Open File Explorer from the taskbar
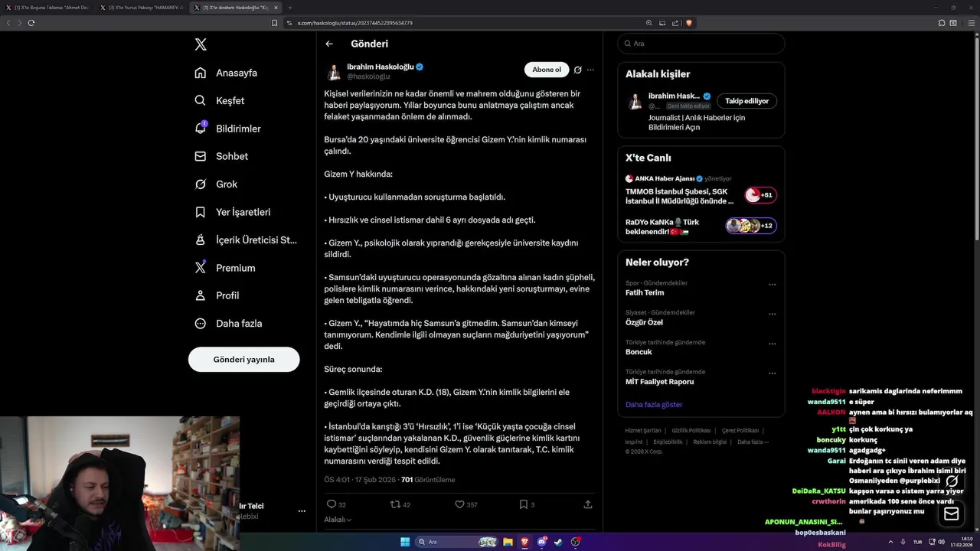 [x=508, y=542]
